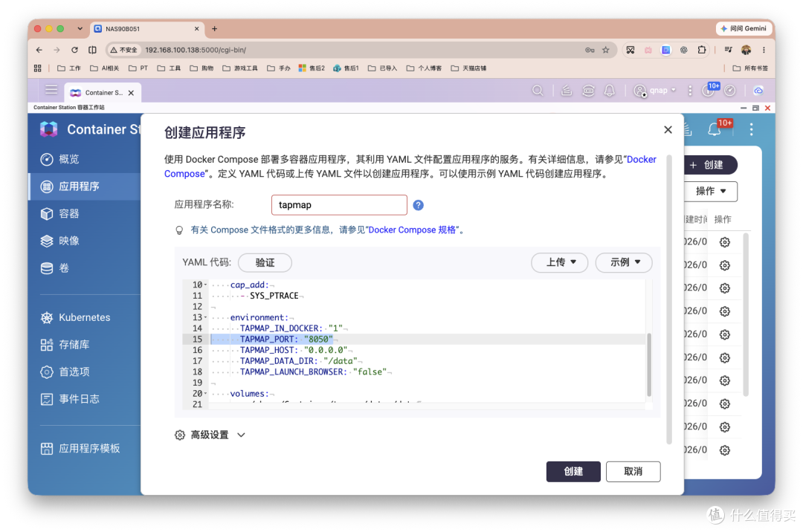Screen dimensions: 803x532
Task: Open the browser extensions puzzle icon
Action: click(x=702, y=50)
